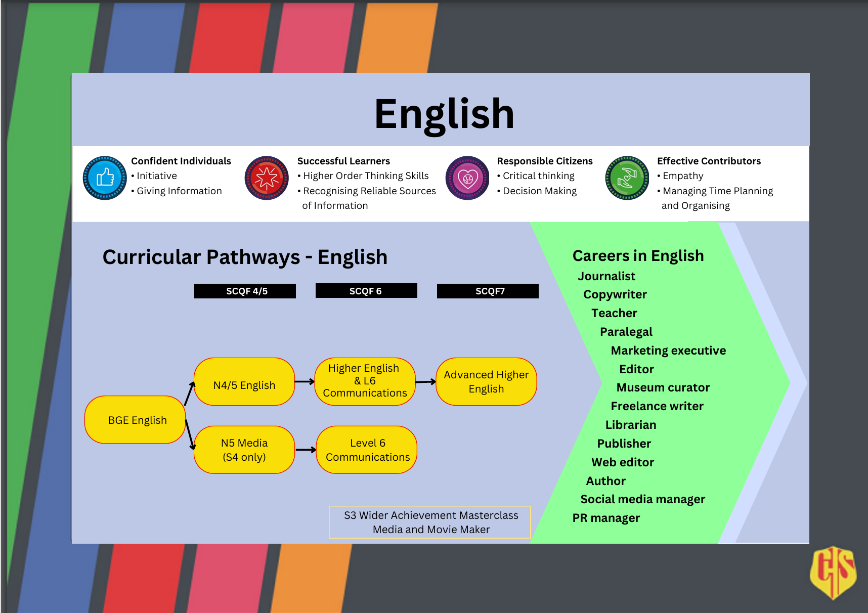Click the blue thumbs-up Confident Individuals icon
This screenshot has width=868, height=613.
coord(105,178)
